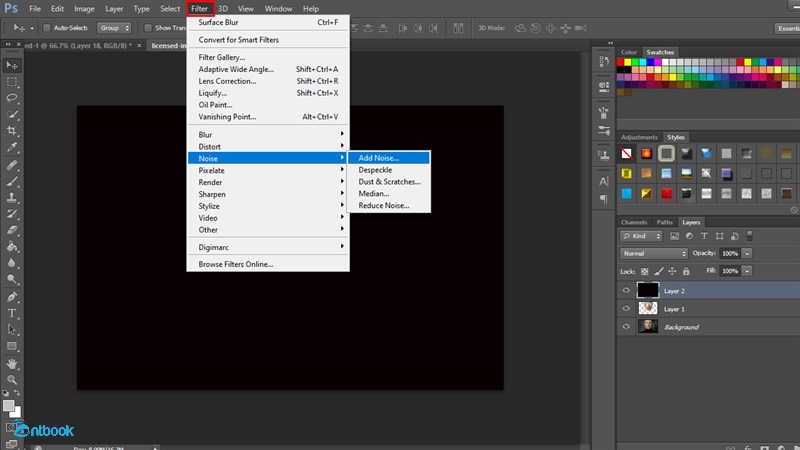The height and width of the screenshot is (450, 800).
Task: Choose Add Noise... from Noise submenu
Action: tap(388, 158)
